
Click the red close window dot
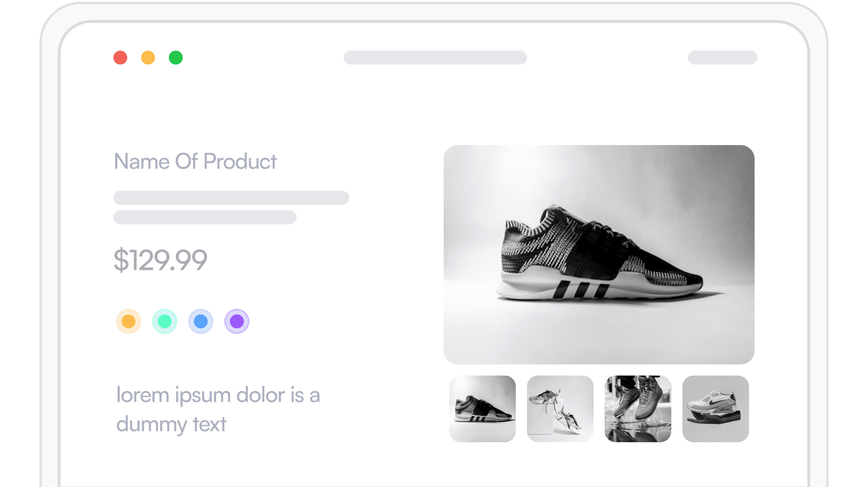[120, 58]
